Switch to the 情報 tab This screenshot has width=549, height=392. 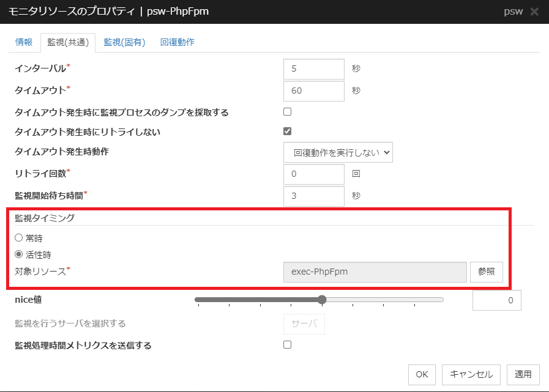point(24,42)
